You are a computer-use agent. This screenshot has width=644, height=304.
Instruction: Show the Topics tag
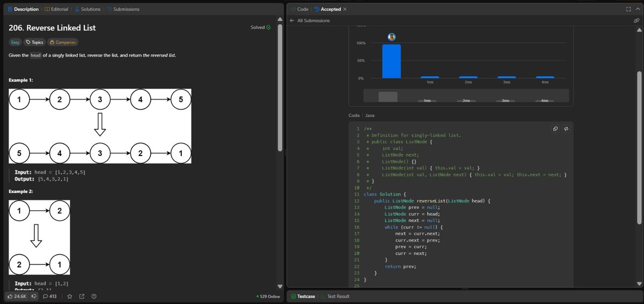[x=34, y=42]
